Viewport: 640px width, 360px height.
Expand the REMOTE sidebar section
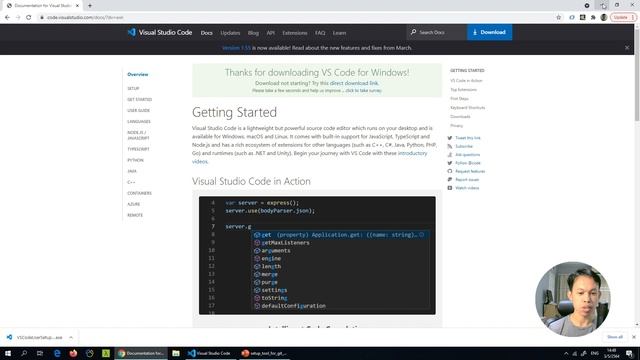pos(135,215)
